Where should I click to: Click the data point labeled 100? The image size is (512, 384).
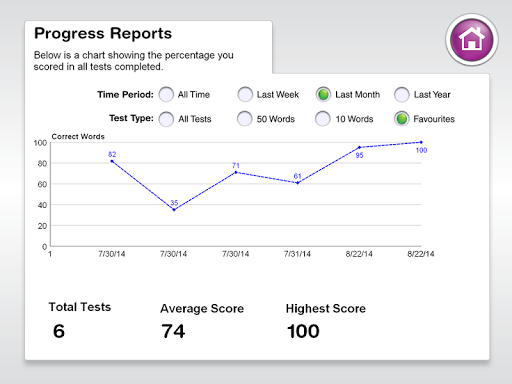(x=421, y=142)
